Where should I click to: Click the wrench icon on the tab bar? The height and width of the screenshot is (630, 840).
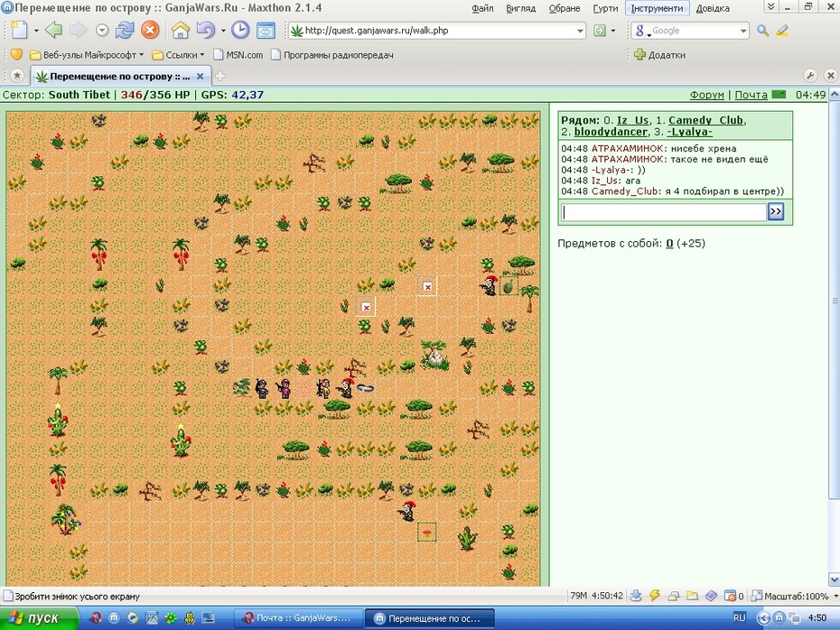coord(810,76)
